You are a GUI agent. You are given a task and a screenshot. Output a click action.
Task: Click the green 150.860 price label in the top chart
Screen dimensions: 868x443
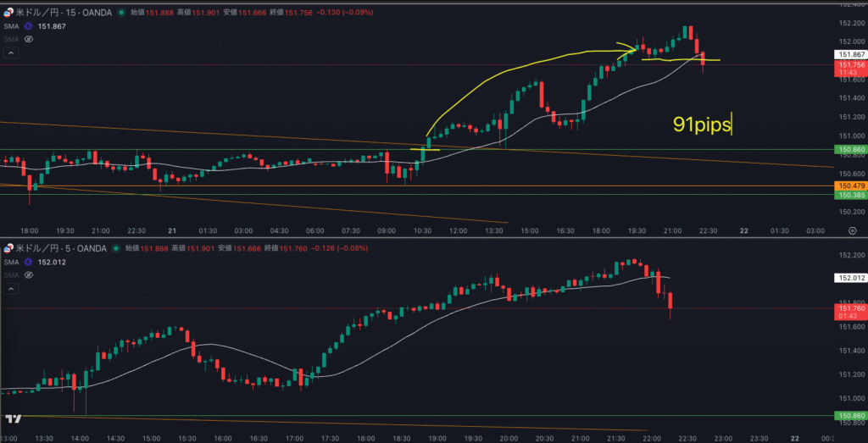[x=850, y=150]
